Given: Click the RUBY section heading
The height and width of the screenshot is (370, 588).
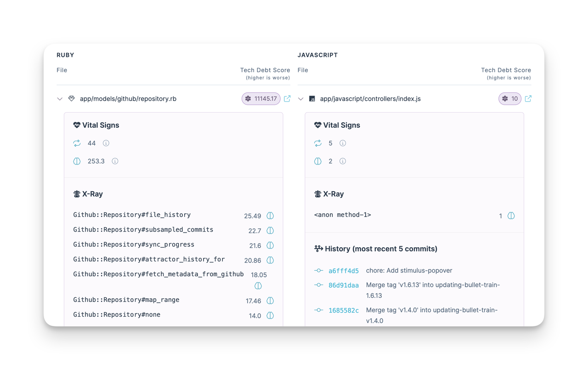Looking at the screenshot, I should 65,55.
